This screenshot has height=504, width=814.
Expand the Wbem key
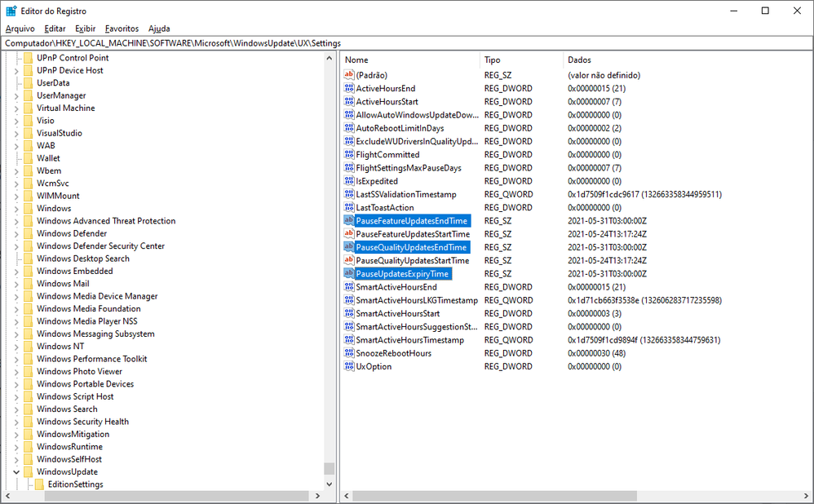(x=16, y=170)
